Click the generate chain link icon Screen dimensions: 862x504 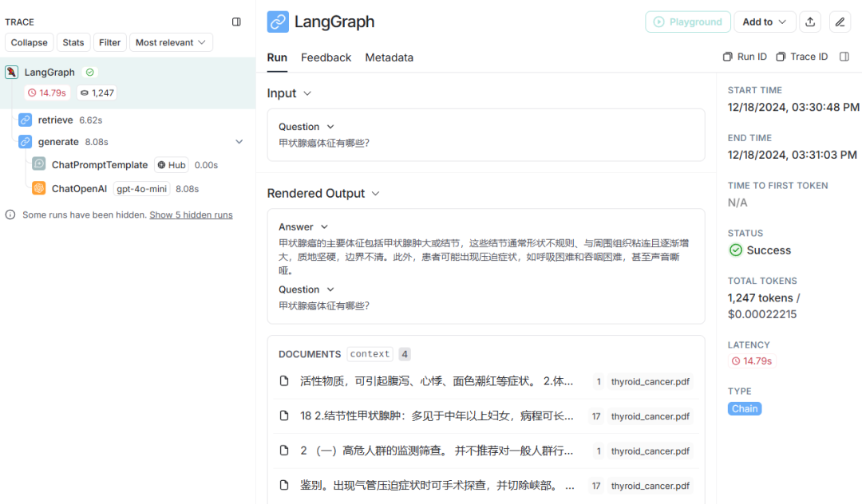[25, 142]
